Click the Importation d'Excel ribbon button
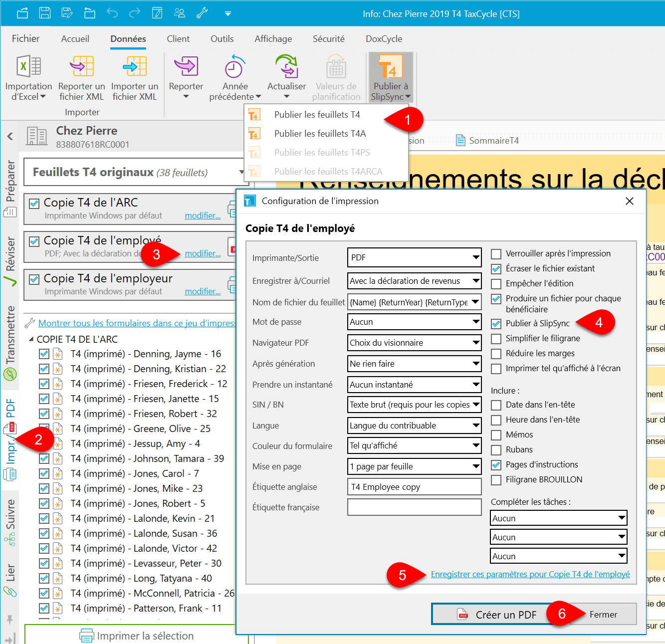Viewport: 665px width, 644px height. pos(28,78)
